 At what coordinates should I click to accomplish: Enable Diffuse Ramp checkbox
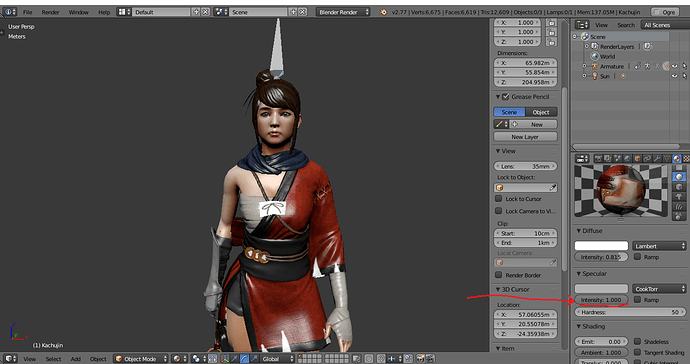point(637,257)
